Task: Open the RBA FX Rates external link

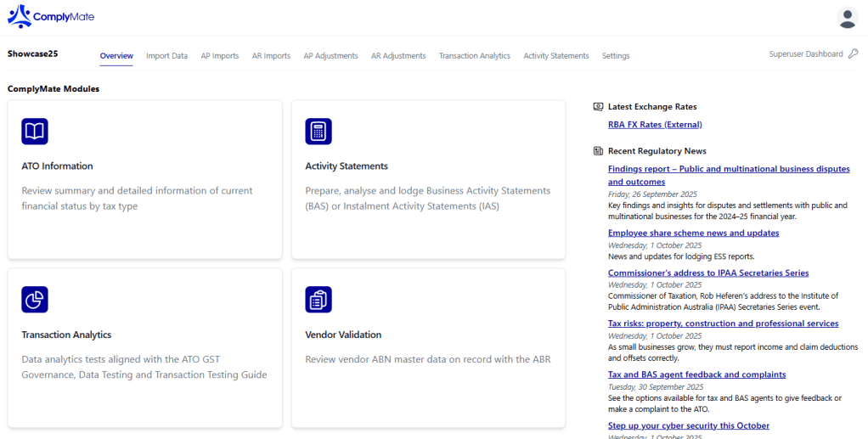Action: (x=655, y=125)
